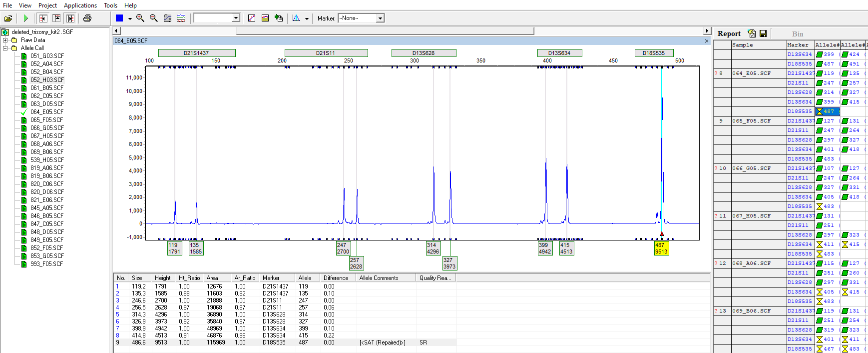Click the middle sample navigation toolbar icon
Viewport: 868px width, 353px height.
[57, 18]
